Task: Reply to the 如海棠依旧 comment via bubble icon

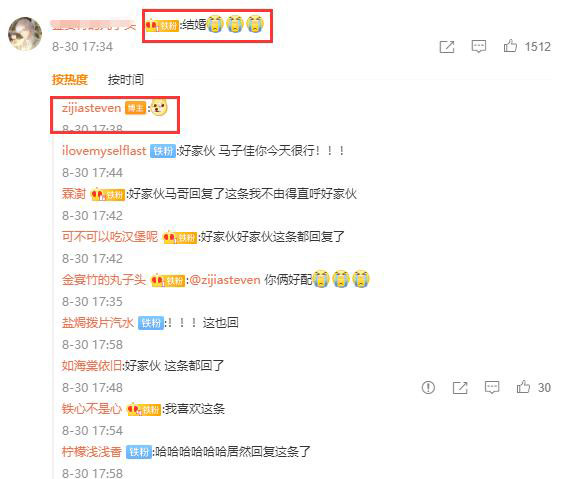Action: coord(492,388)
